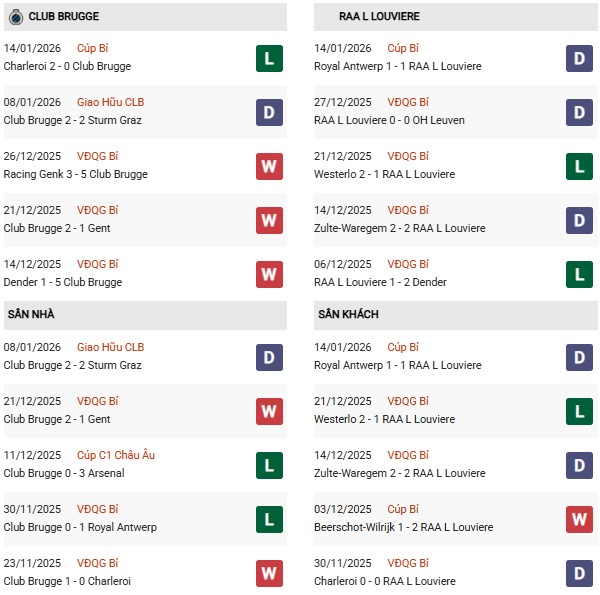
Task: Click the W badge for Beerschot-Wilrijk 1-2 RAA L Louviere
Action: (579, 519)
